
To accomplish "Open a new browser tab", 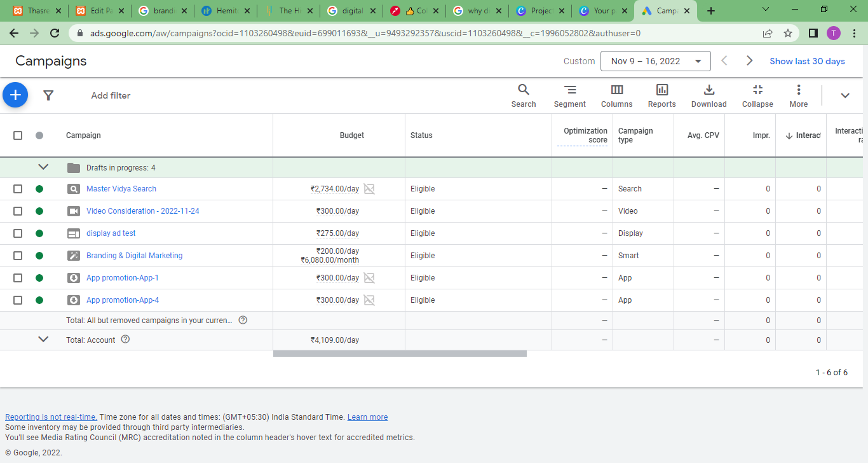I will click(x=711, y=11).
